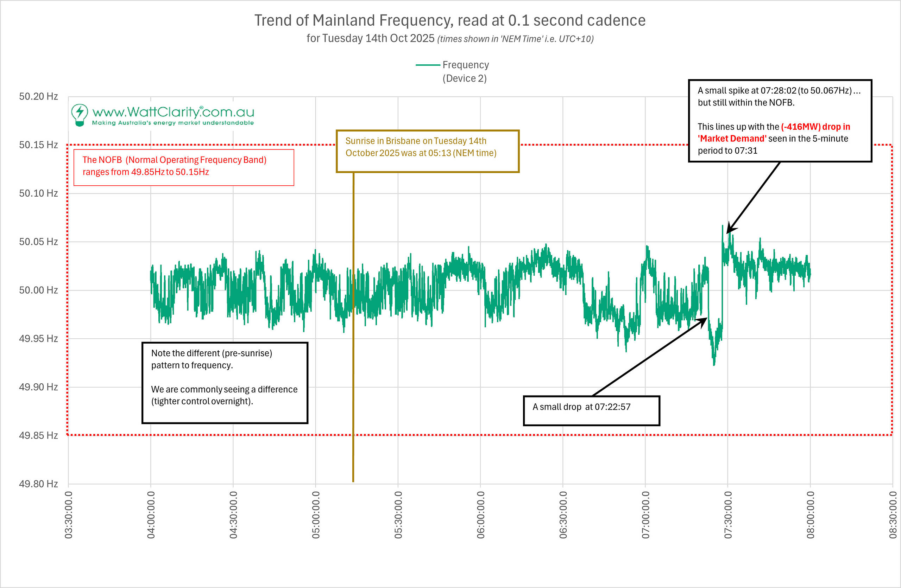The image size is (901, 588).
Task: Select the red NOFB explanation text box
Action: point(184,167)
